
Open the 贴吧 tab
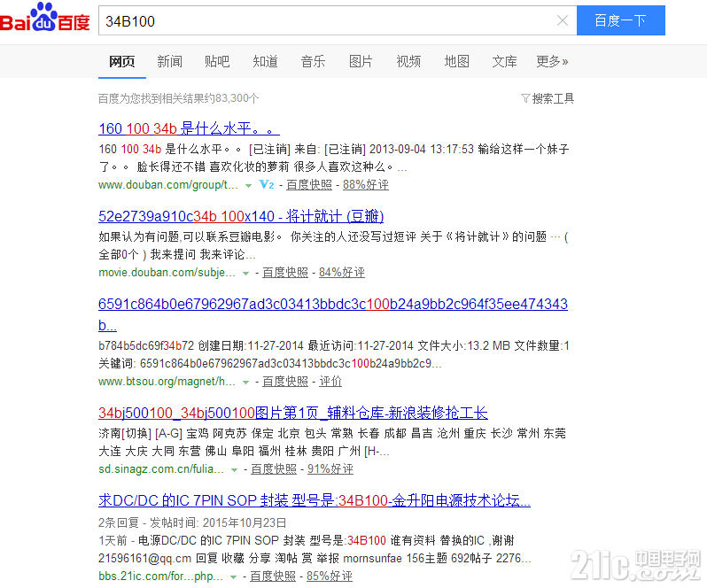(217, 61)
